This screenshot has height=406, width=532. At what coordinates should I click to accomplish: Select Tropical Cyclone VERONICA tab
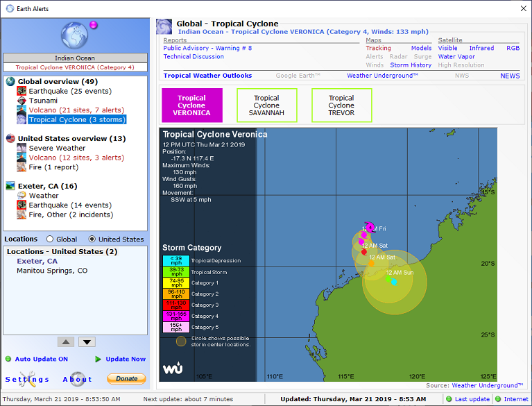tap(192, 105)
